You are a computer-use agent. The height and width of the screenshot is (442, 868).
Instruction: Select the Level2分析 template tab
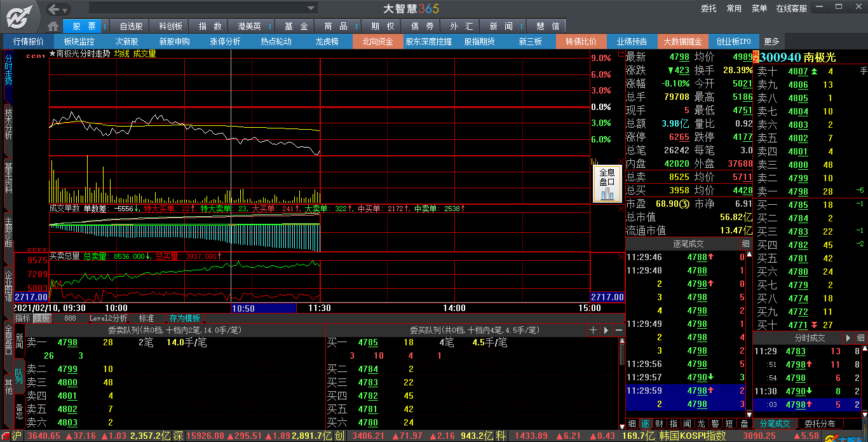108,318
